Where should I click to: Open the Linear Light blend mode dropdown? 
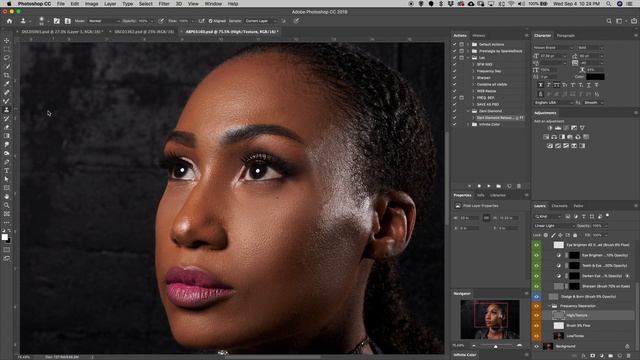[x=554, y=226]
